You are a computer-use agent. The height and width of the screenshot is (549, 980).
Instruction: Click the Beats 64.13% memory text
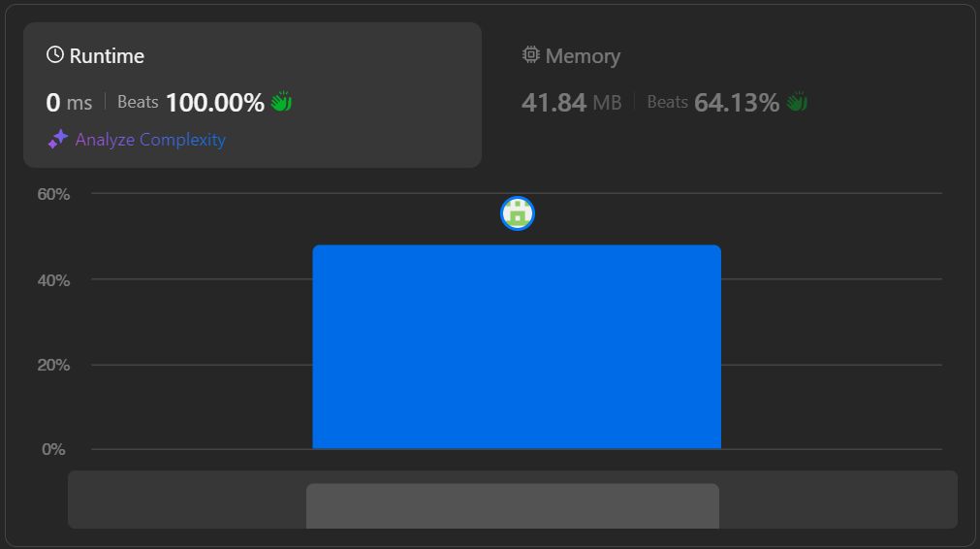tap(712, 103)
